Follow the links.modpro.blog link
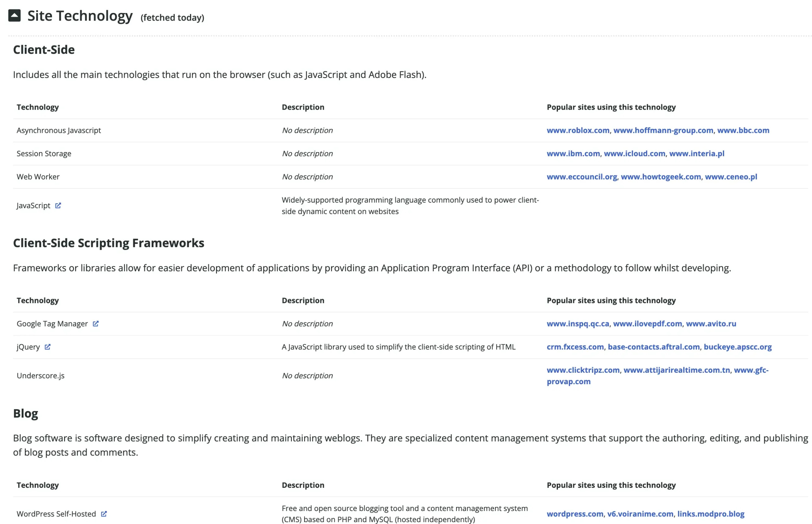812x524 pixels. click(x=711, y=514)
